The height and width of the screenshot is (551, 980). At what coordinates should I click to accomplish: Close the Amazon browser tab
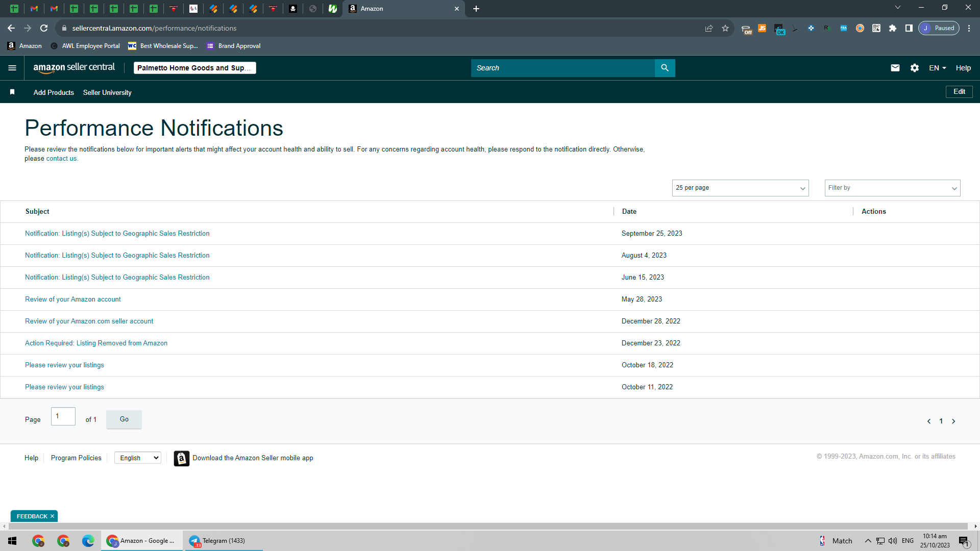click(457, 9)
